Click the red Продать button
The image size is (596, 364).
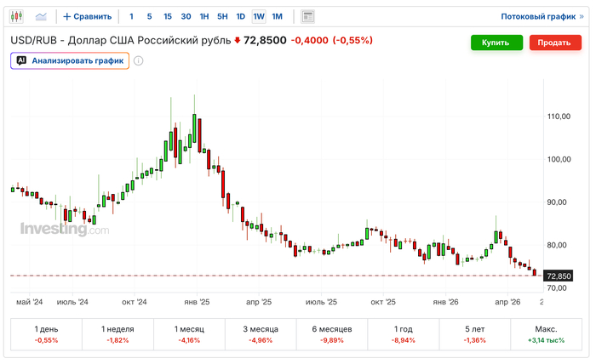pos(555,43)
